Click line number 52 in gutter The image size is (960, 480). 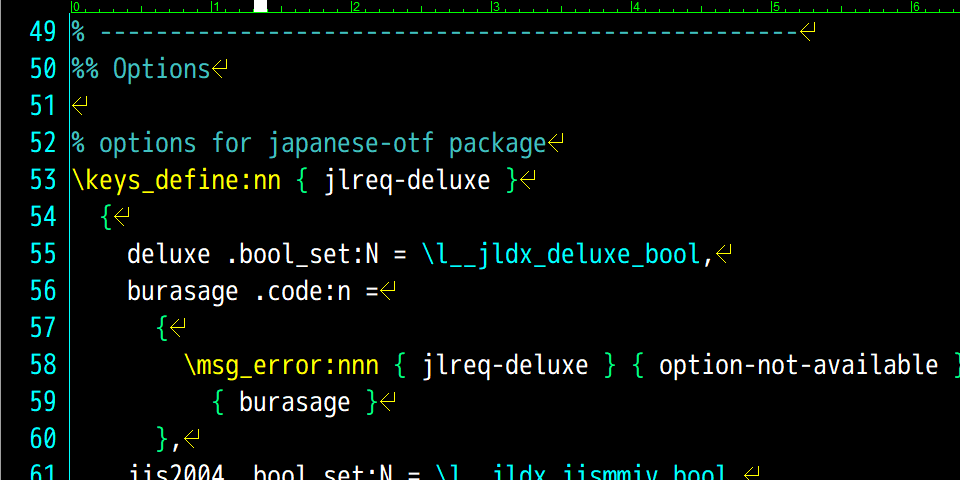pos(43,143)
